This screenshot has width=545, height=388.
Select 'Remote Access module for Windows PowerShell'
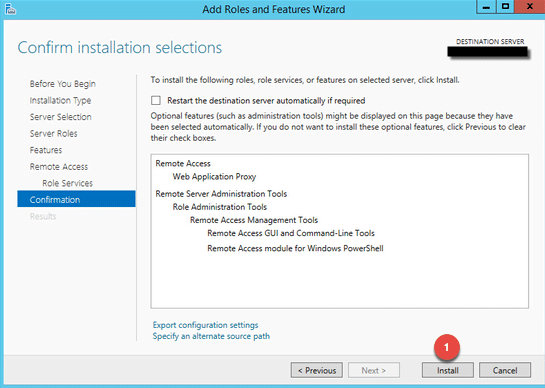(295, 248)
